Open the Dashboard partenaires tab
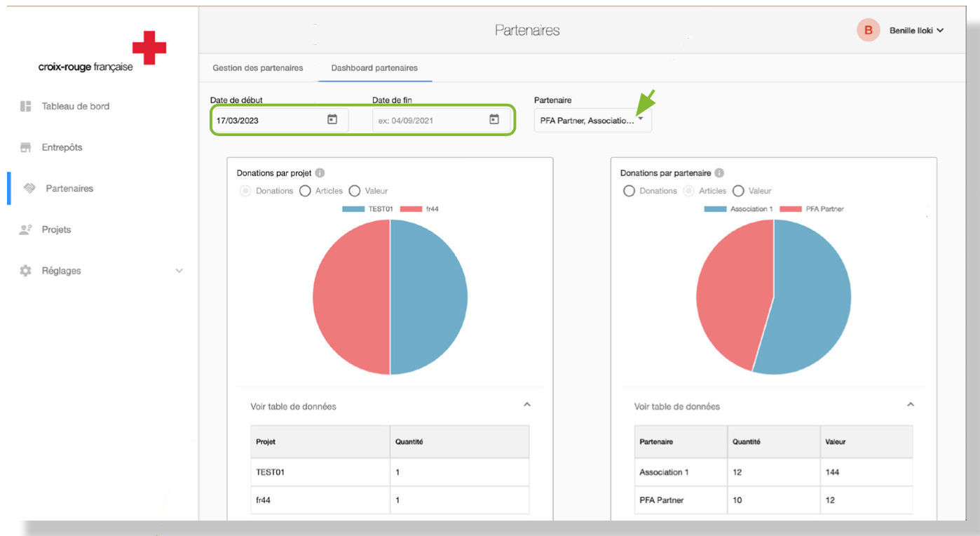Viewport: 980px width, 536px height. click(374, 68)
